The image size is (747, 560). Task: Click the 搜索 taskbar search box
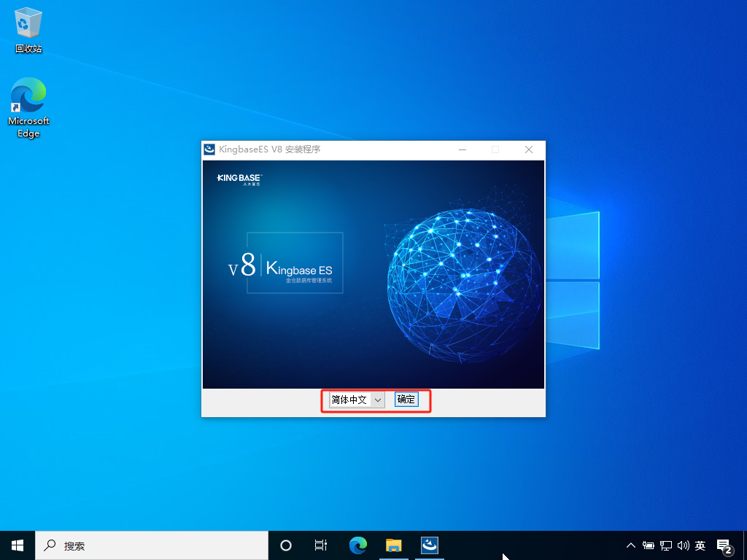click(x=152, y=545)
